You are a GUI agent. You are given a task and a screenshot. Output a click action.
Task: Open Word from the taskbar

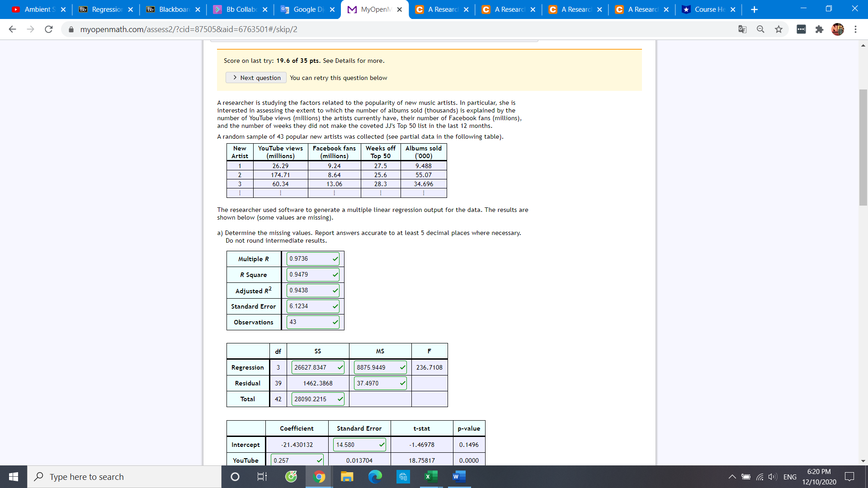[x=458, y=477]
